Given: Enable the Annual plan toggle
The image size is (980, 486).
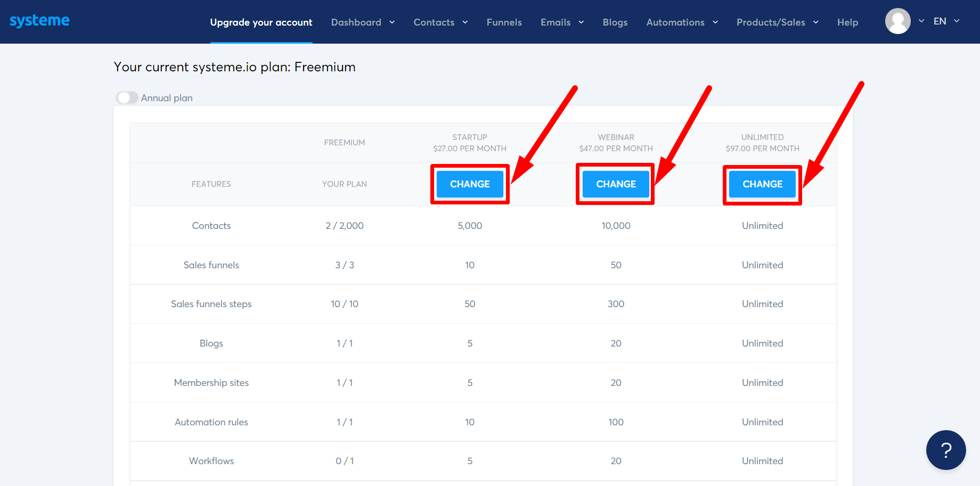Looking at the screenshot, I should click(x=127, y=97).
